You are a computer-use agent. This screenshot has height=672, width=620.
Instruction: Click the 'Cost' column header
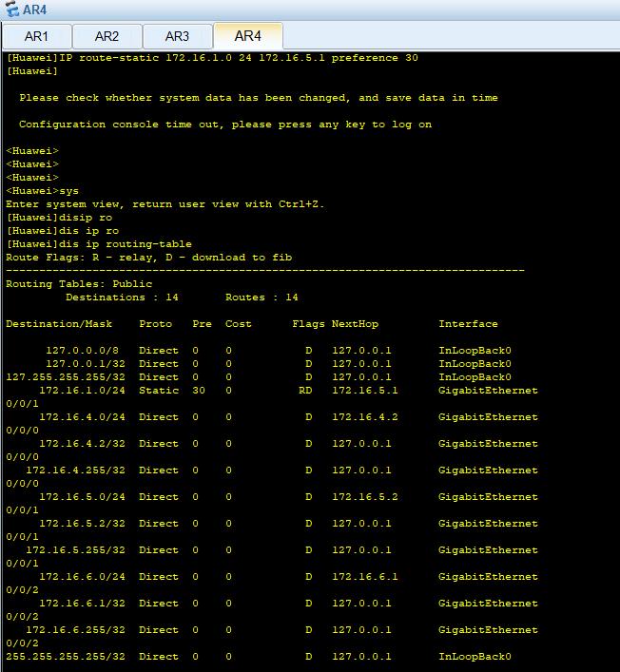pos(239,323)
